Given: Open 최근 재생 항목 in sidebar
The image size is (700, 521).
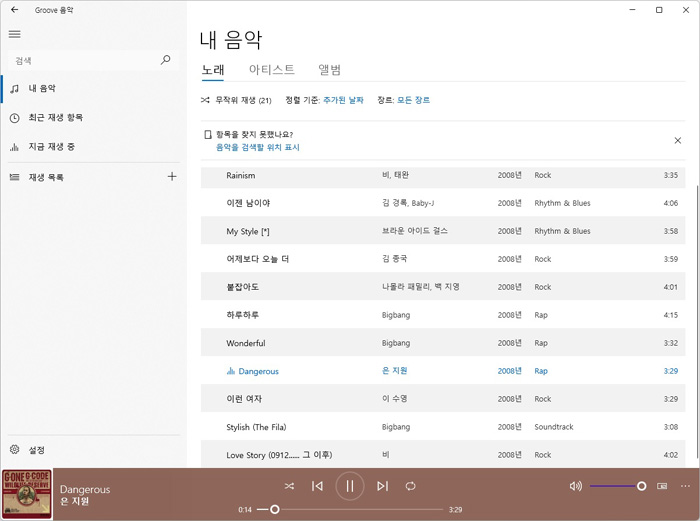Looking at the screenshot, I should pyautogui.click(x=94, y=117).
